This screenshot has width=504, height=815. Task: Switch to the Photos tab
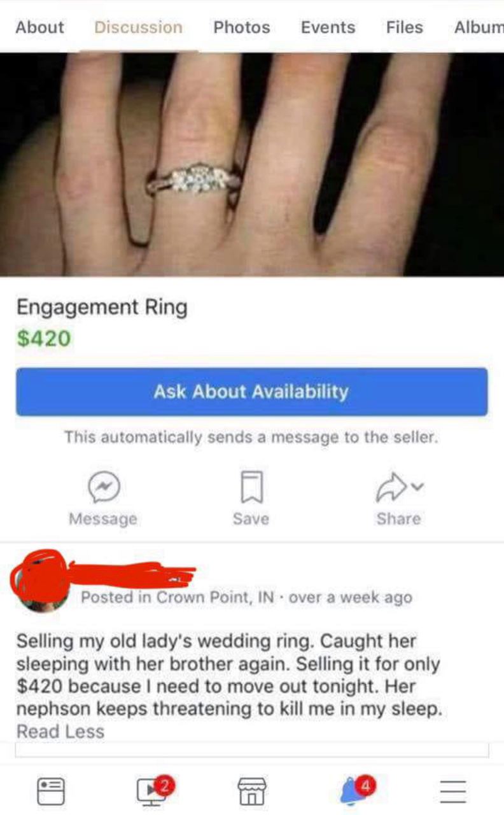point(242,27)
